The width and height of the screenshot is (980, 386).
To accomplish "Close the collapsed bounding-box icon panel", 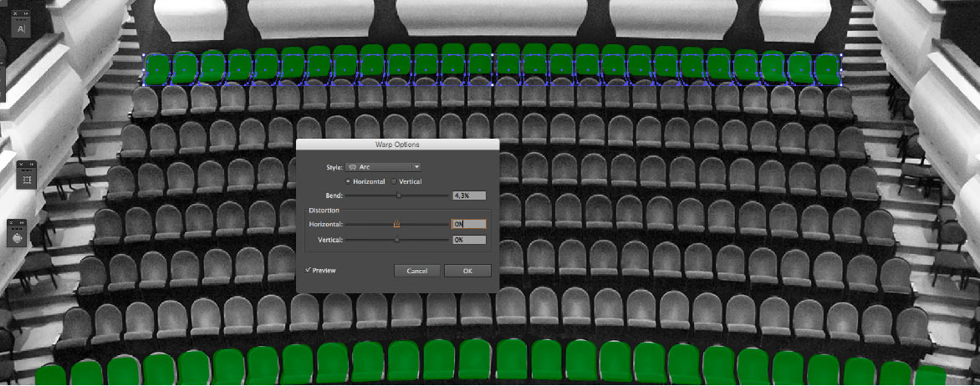I will [23, 165].
